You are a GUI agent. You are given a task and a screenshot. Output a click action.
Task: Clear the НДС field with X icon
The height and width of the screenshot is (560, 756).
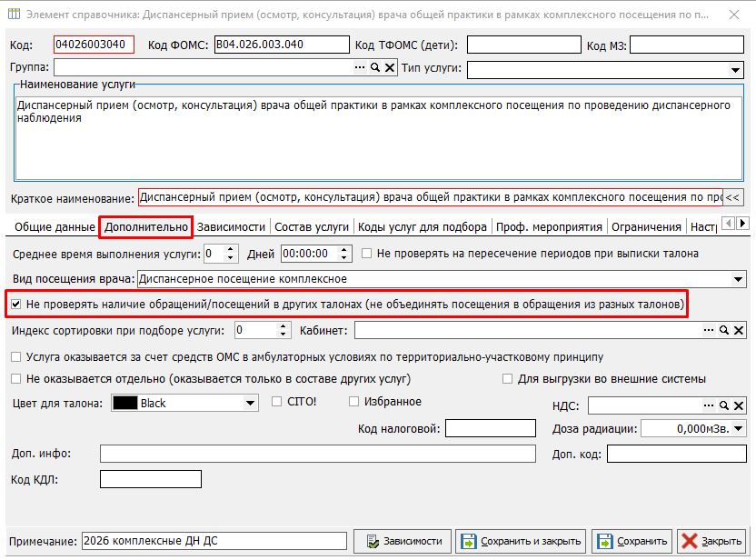click(x=738, y=405)
